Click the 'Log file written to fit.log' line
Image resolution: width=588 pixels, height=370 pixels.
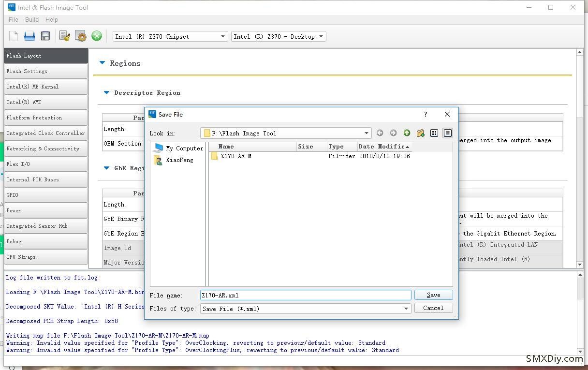coord(52,278)
